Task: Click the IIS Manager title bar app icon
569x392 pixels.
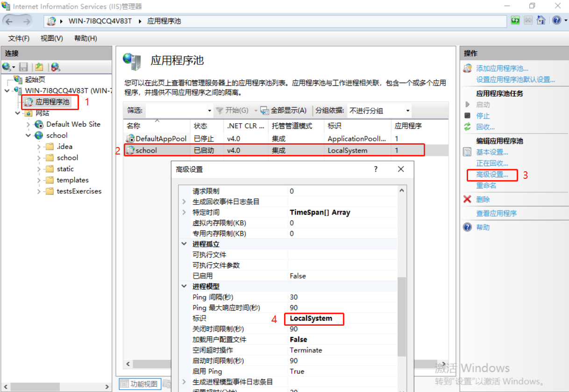Action: coord(7,6)
